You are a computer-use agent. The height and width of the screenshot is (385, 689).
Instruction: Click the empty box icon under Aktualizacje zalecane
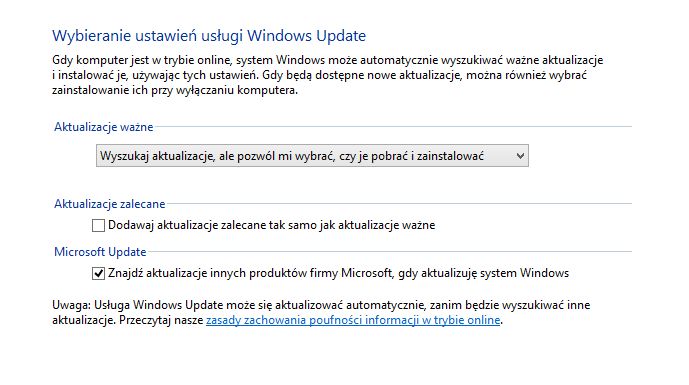point(98,225)
